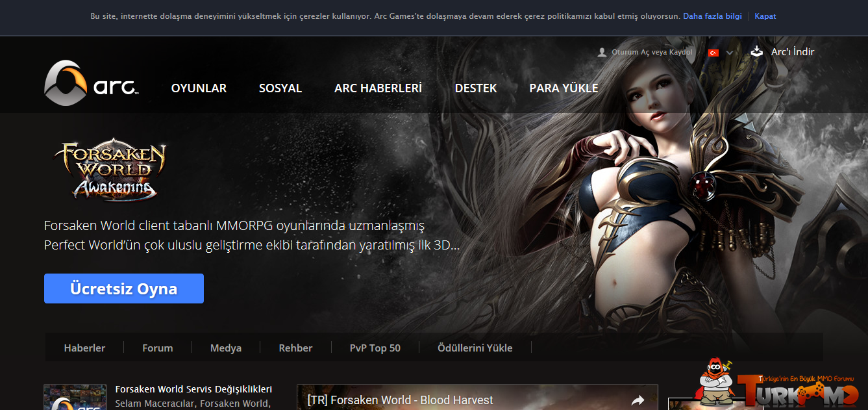868x410 pixels.
Task: Open the OYUNLAR menu
Action: 199,88
